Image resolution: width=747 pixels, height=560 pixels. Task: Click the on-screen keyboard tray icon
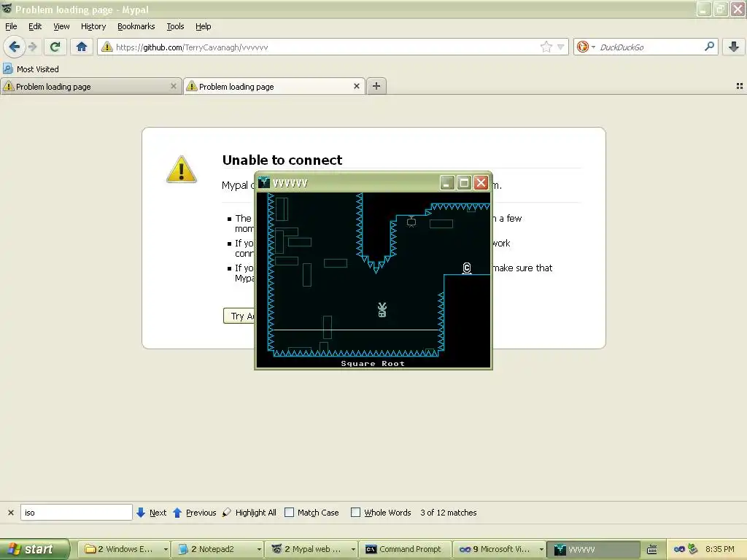point(651,550)
